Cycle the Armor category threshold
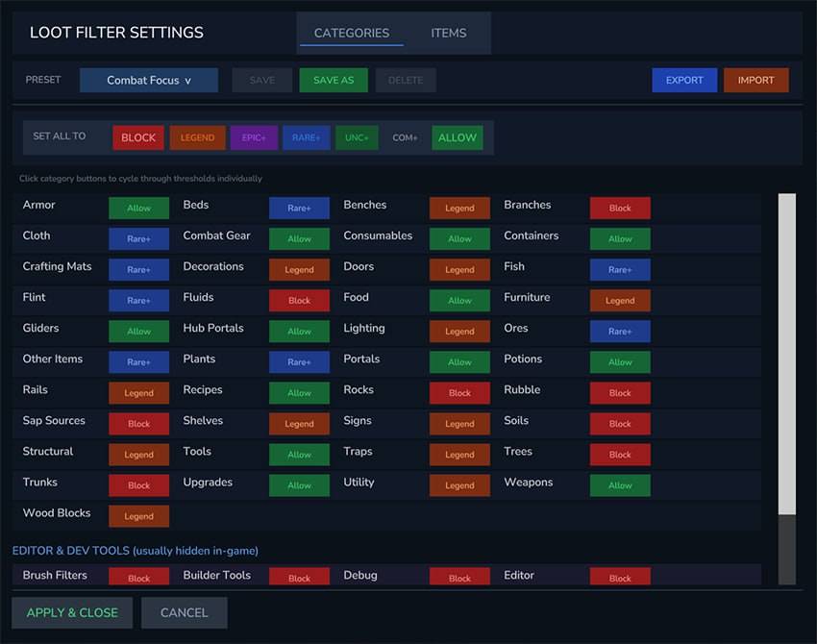817x644 pixels. click(x=138, y=208)
